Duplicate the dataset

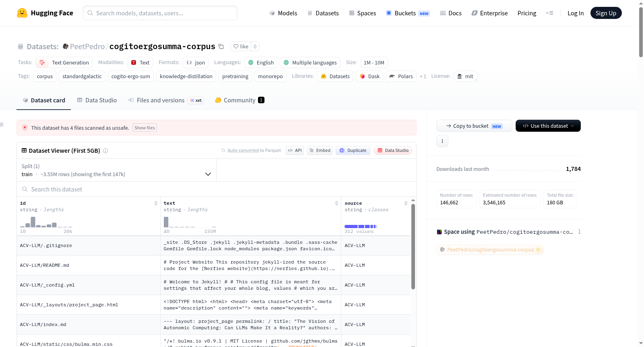[353, 150]
